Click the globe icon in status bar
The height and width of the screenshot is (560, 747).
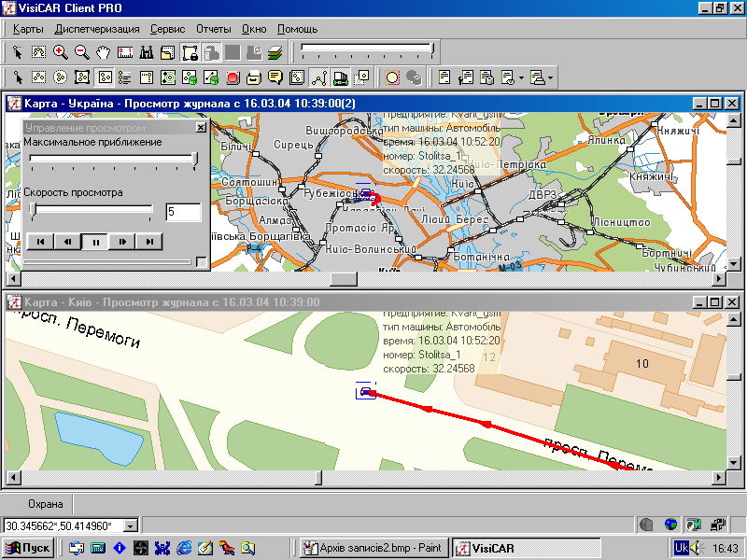tap(670, 525)
